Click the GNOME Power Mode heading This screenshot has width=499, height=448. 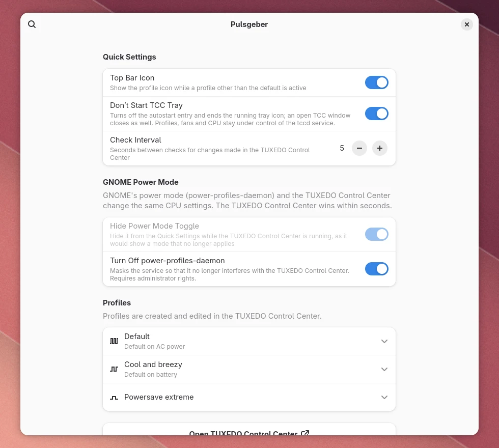point(141,182)
